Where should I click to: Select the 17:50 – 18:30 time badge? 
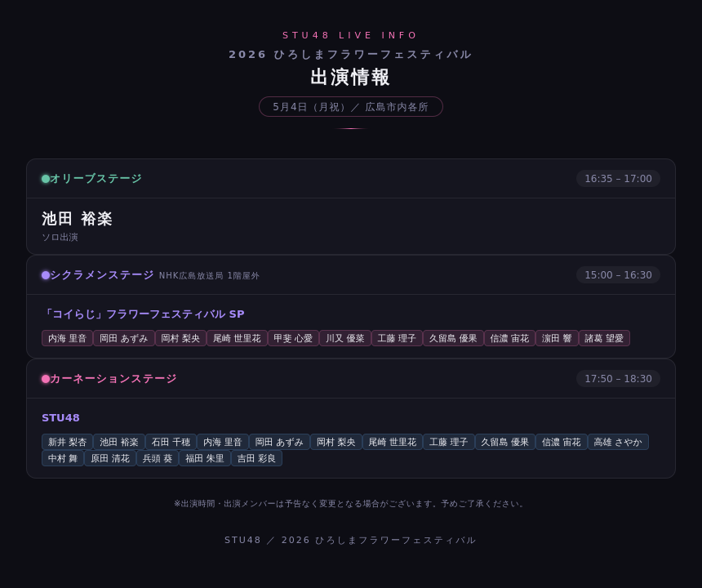point(618,379)
